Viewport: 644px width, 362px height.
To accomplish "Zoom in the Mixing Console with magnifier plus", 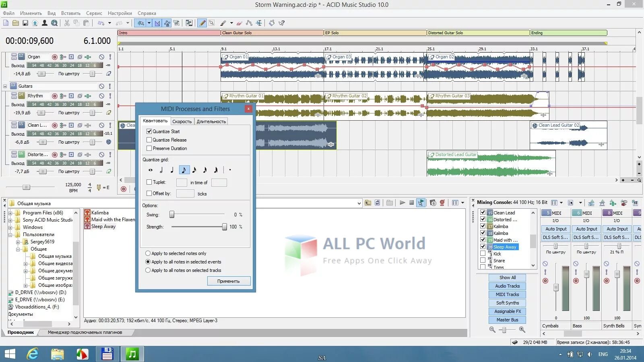I will (522, 329).
